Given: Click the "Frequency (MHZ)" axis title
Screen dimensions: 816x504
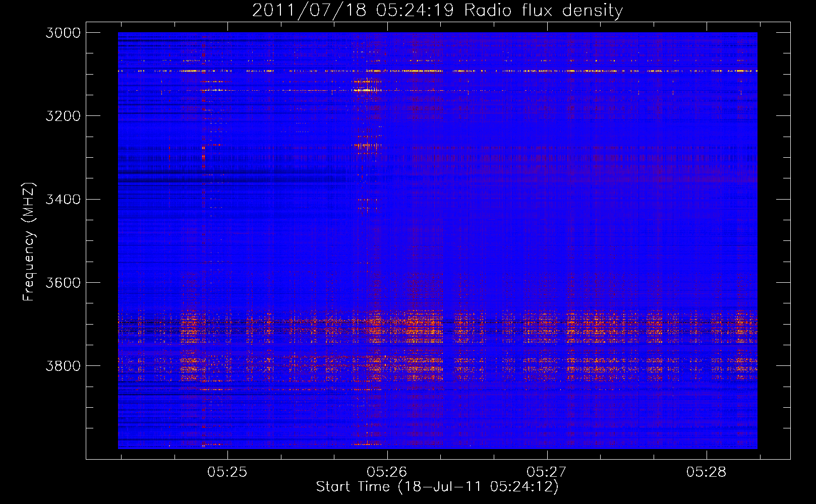Looking at the screenshot, I should click(29, 242).
